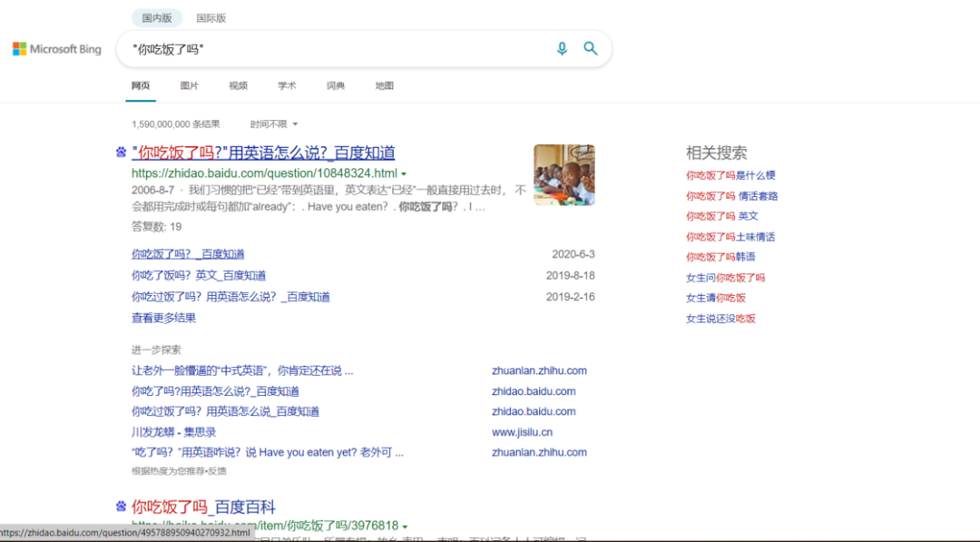
Task: Open the 时间不限 time filter dropdown
Action: tap(274, 124)
